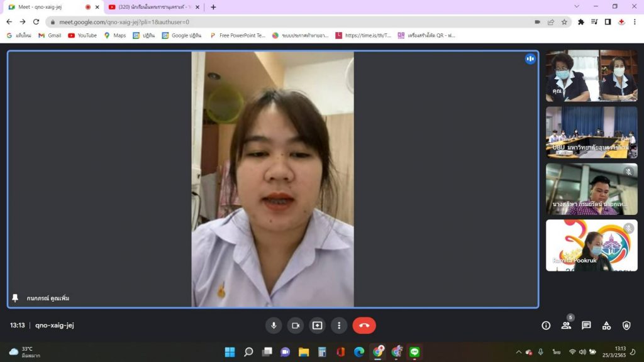Switch to the YouTube browser tab
Screen dimensions: 644x362
point(154,7)
